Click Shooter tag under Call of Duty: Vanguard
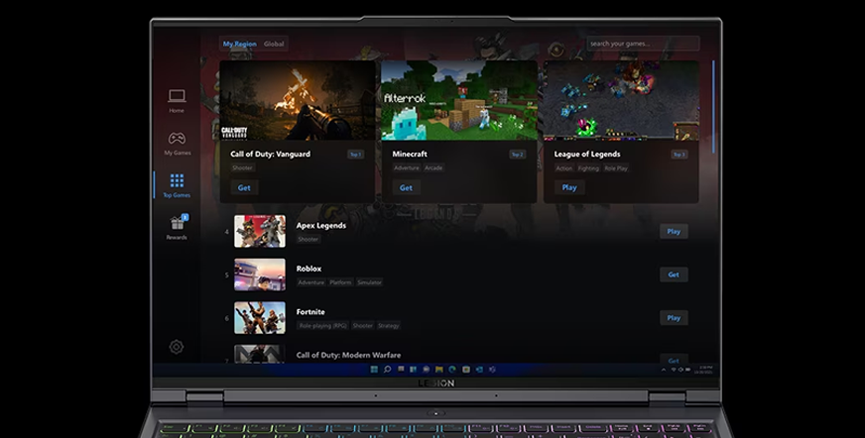865x438 pixels. [242, 168]
